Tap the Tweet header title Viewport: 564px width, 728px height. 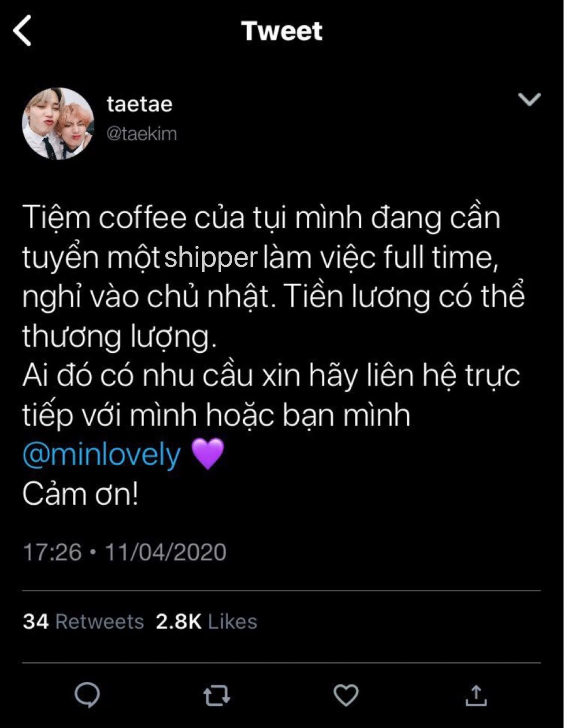[282, 31]
